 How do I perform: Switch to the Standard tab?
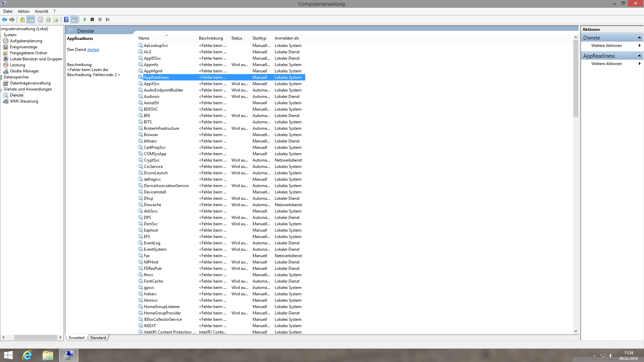98,338
